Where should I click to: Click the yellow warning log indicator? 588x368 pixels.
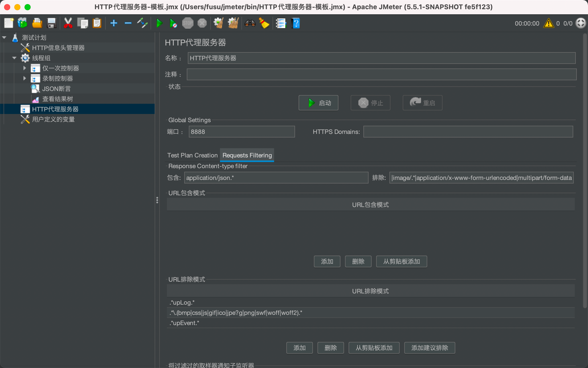tap(548, 23)
